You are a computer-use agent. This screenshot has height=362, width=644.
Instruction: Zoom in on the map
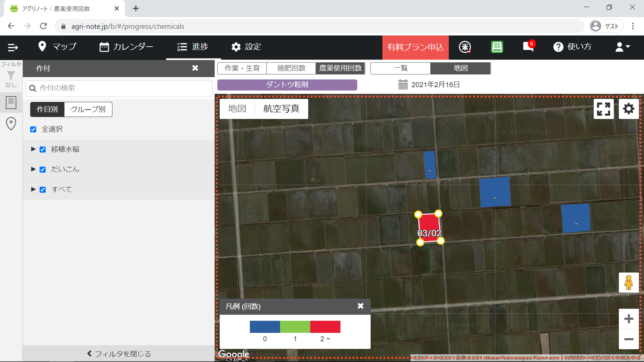629,319
